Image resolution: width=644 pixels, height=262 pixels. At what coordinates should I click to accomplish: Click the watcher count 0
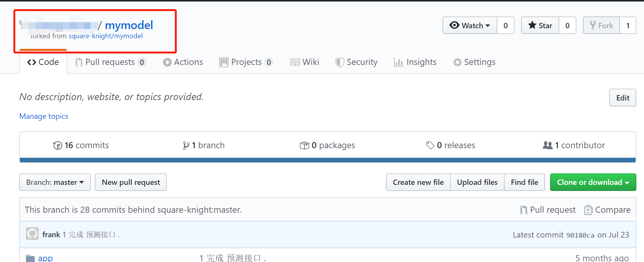coord(505,25)
